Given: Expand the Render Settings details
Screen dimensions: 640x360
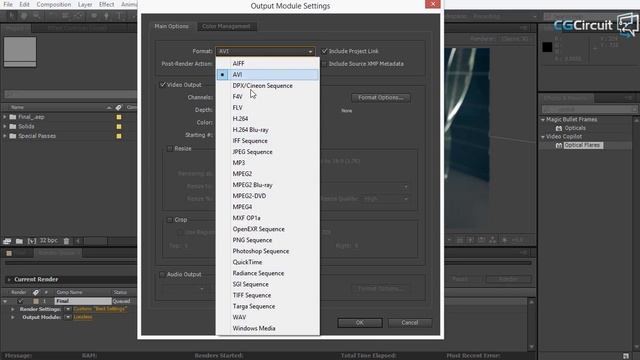Looking at the screenshot, I should click(13, 309).
